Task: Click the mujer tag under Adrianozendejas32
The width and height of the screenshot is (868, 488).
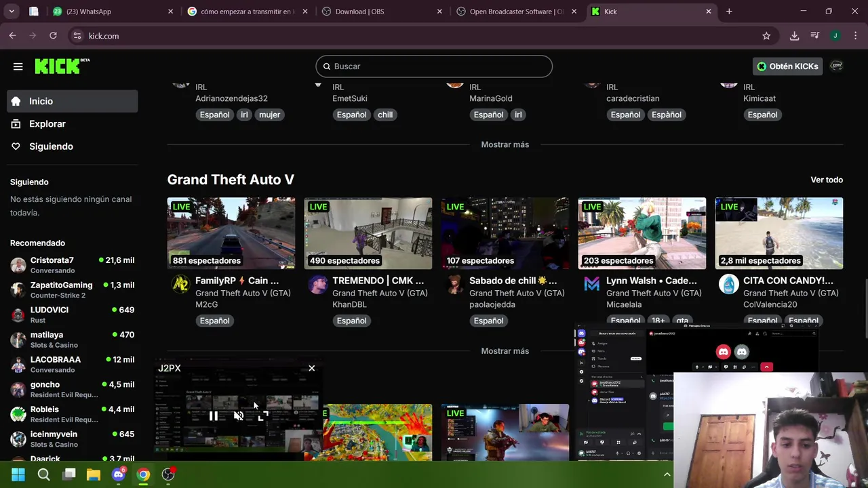Action: click(x=269, y=115)
